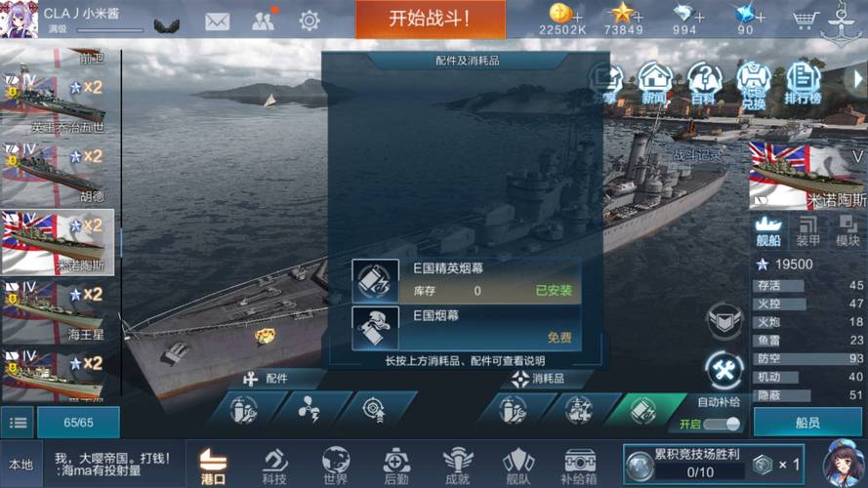Click the 船员 crew button
This screenshot has width=868, height=488.
[807, 423]
